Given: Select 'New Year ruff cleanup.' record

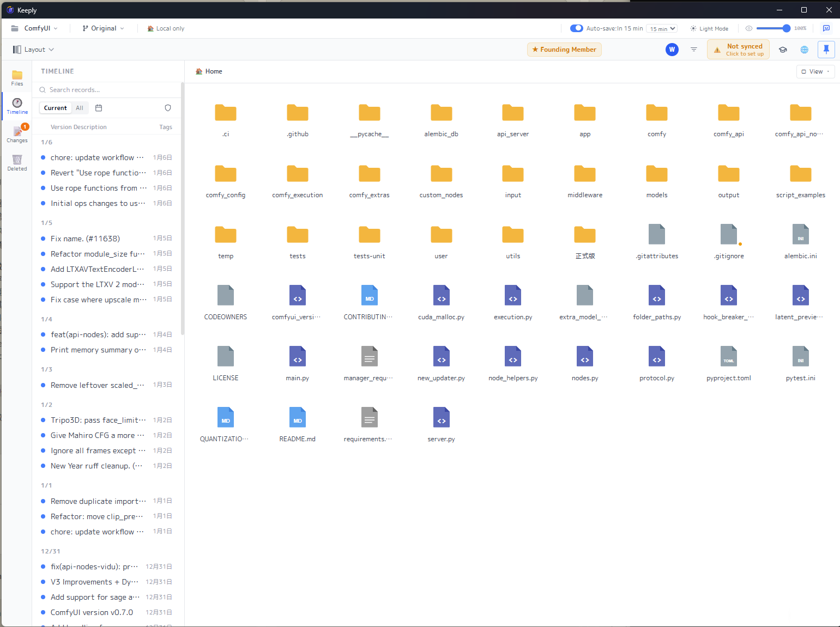Looking at the screenshot, I should [107, 466].
